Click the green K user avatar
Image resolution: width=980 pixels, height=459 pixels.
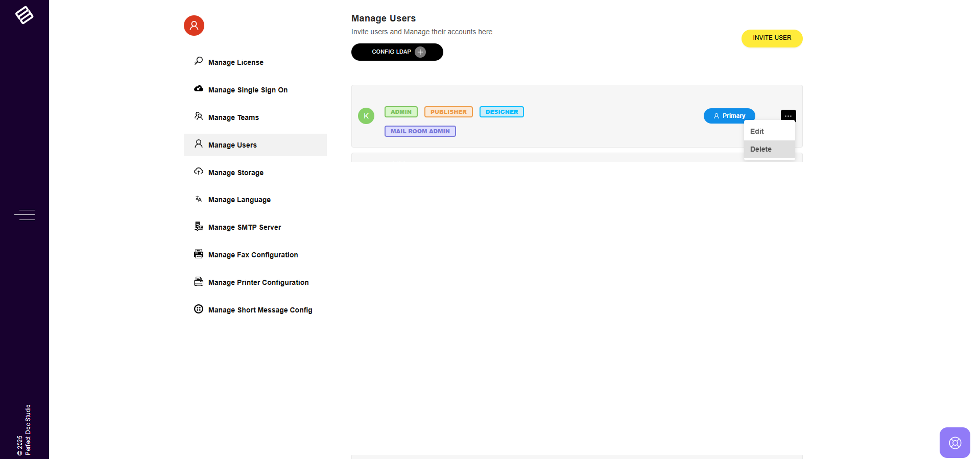tap(366, 116)
